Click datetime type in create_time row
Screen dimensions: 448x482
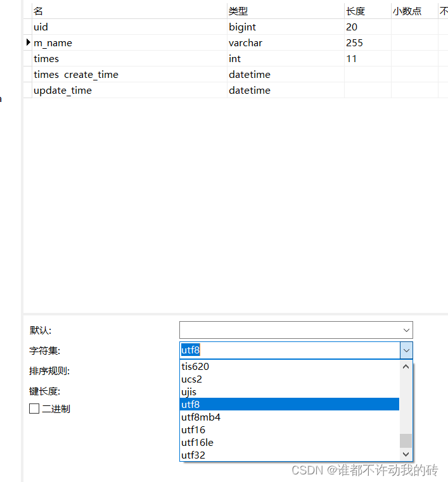tap(286, 74)
